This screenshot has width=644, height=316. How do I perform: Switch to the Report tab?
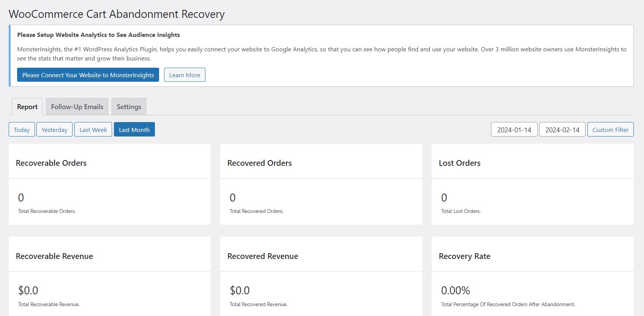point(27,107)
